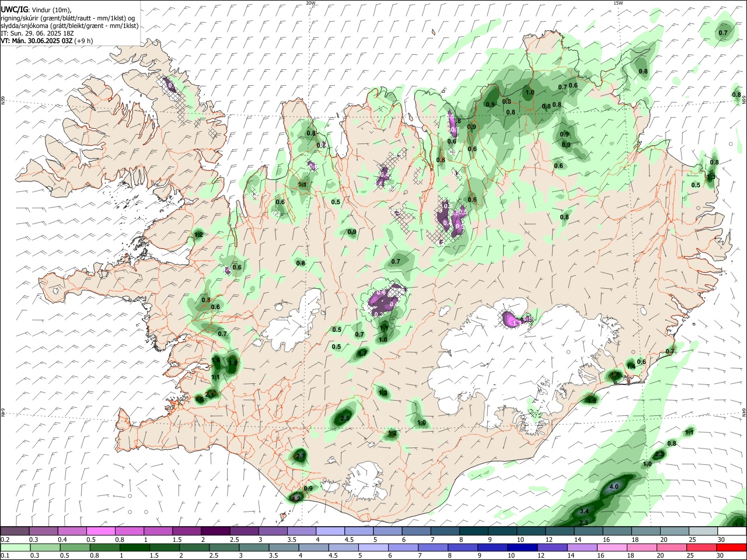Pick the darkest purple swatch between 2 and 2.5

[215, 531]
